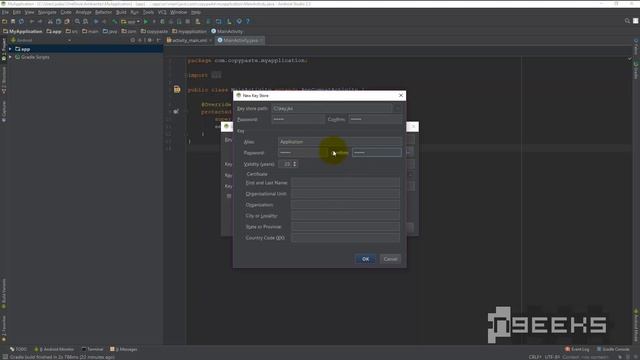Click the Redo toolbar icon
Image resolution: width=640 pixels, height=360 pixels.
coord(40,21)
